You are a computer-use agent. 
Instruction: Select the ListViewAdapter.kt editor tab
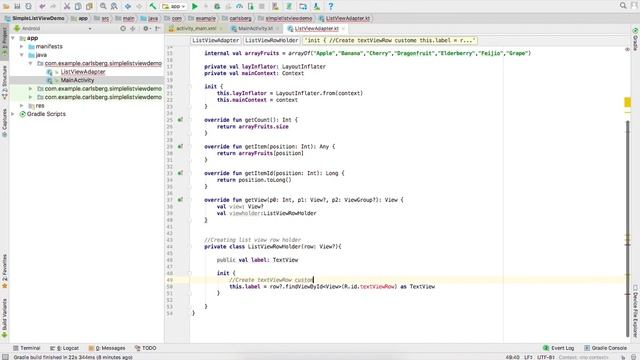tap(316, 29)
